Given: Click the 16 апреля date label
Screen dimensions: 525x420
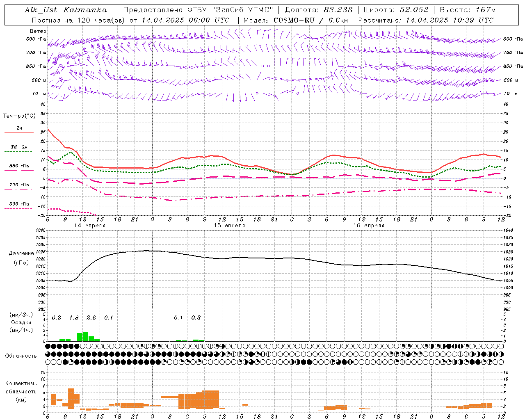Looking at the screenshot, I should [x=369, y=226].
